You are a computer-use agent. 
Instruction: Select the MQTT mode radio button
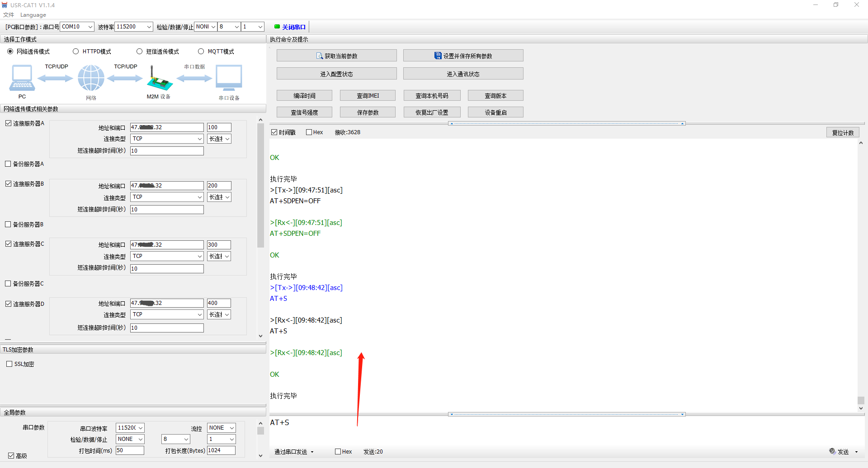pyautogui.click(x=201, y=51)
